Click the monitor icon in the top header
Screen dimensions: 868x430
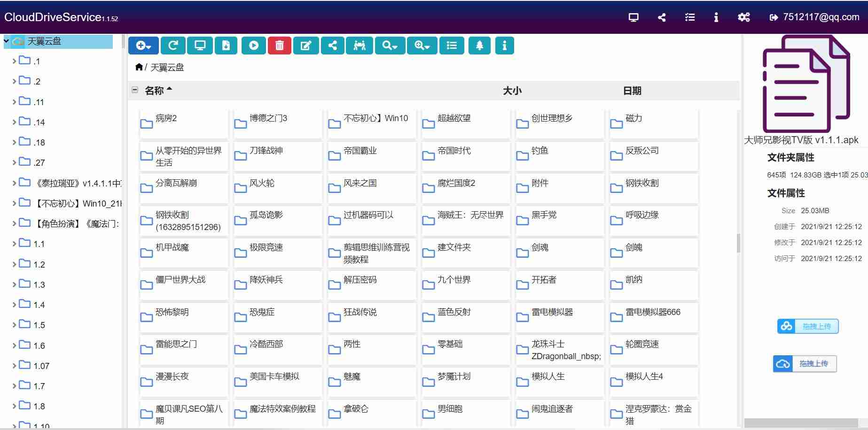pos(633,17)
